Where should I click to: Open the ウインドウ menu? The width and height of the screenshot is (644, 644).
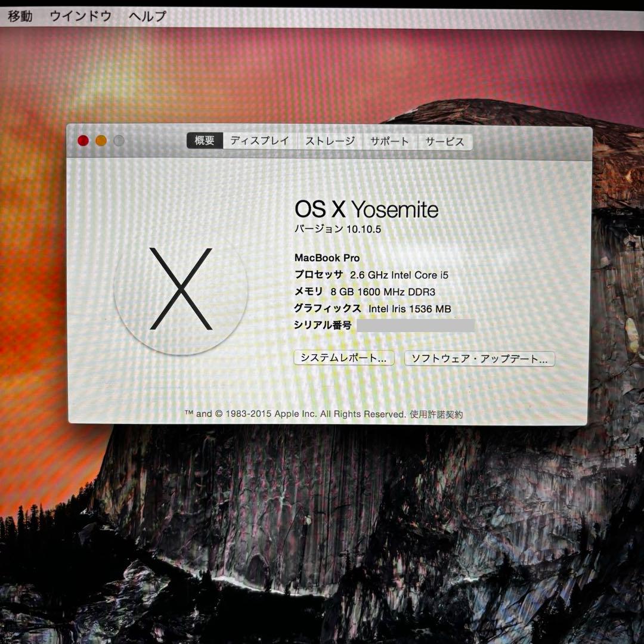[82, 17]
